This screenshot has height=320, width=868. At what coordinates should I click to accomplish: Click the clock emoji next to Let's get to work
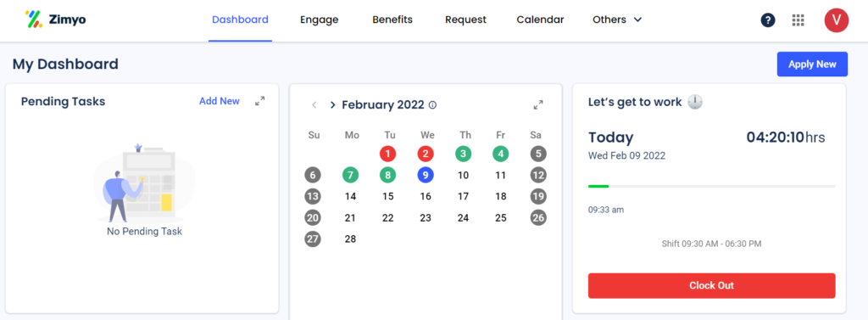coord(695,102)
